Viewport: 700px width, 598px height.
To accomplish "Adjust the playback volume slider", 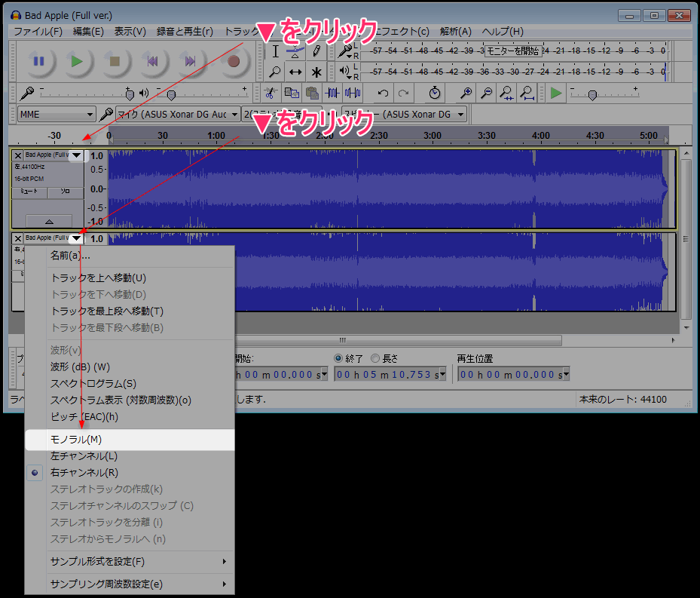I will point(171,95).
